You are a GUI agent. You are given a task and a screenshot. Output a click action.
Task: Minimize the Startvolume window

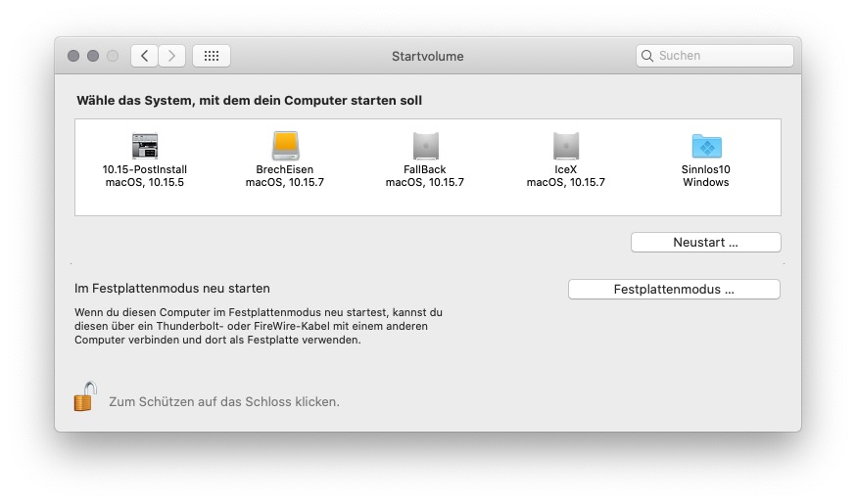point(93,56)
